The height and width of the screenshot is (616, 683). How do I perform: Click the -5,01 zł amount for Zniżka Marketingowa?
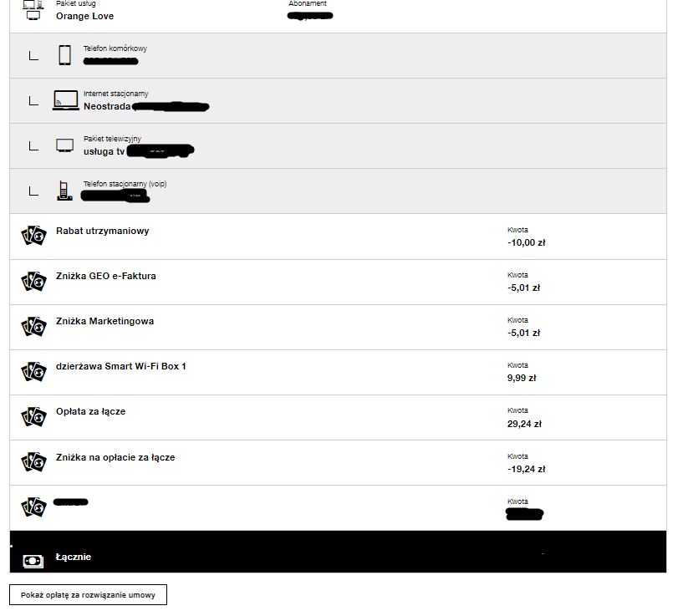pos(523,333)
